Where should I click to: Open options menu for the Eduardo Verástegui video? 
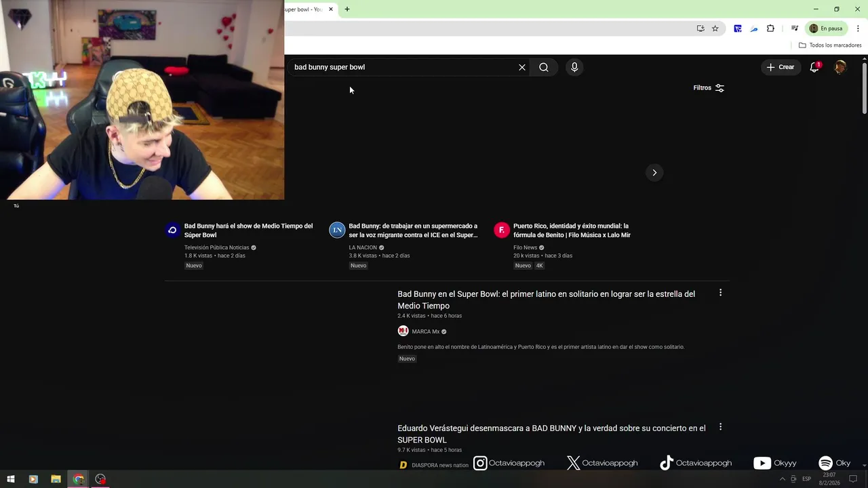720,427
